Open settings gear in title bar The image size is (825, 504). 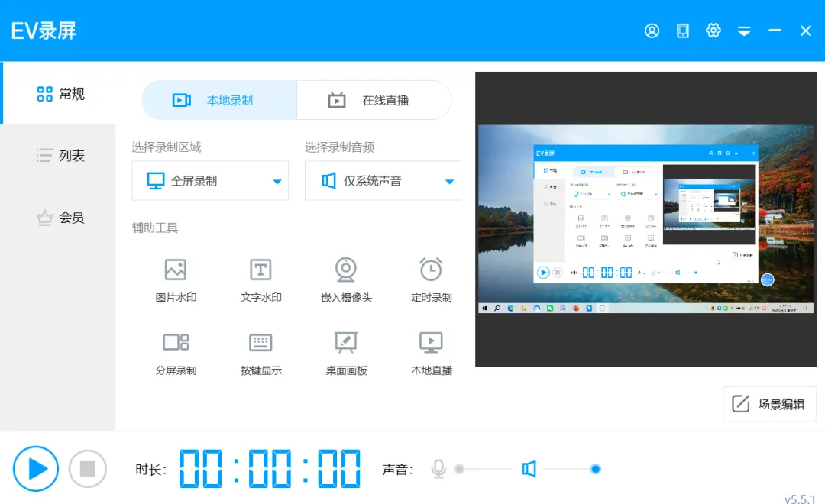[713, 31]
